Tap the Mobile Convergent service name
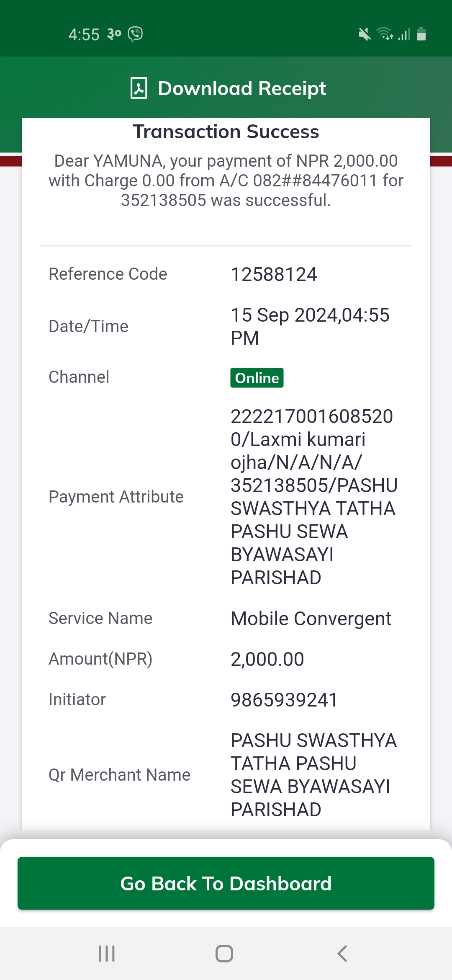 [311, 619]
